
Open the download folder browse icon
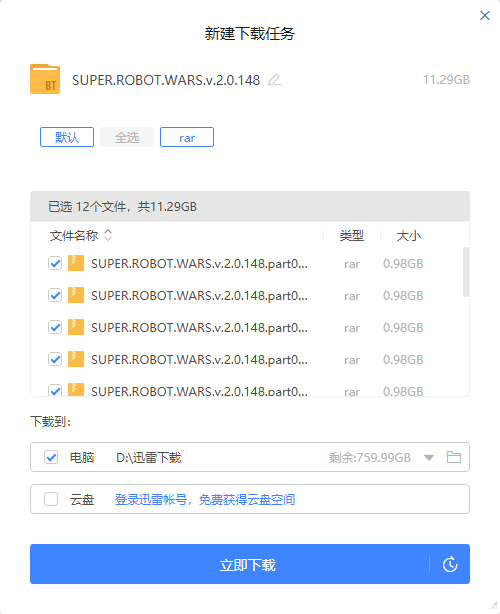pos(454,457)
